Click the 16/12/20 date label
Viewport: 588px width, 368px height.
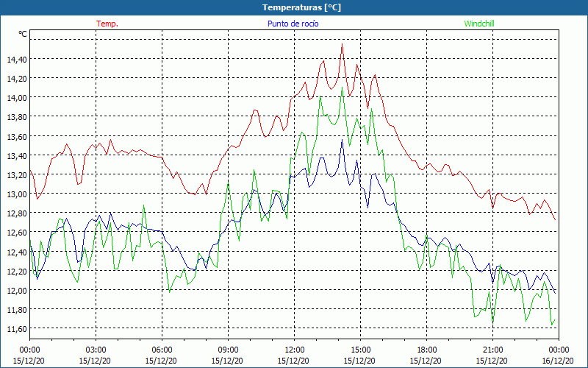(558, 361)
